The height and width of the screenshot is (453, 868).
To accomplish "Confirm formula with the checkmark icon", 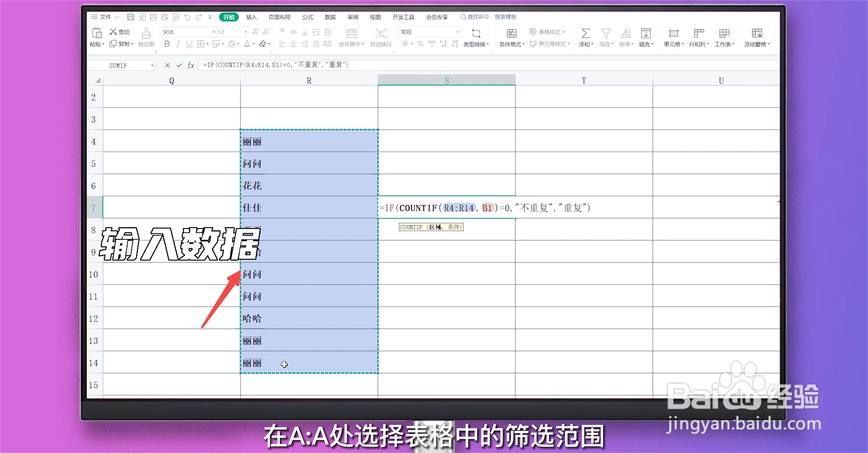I will 179,65.
